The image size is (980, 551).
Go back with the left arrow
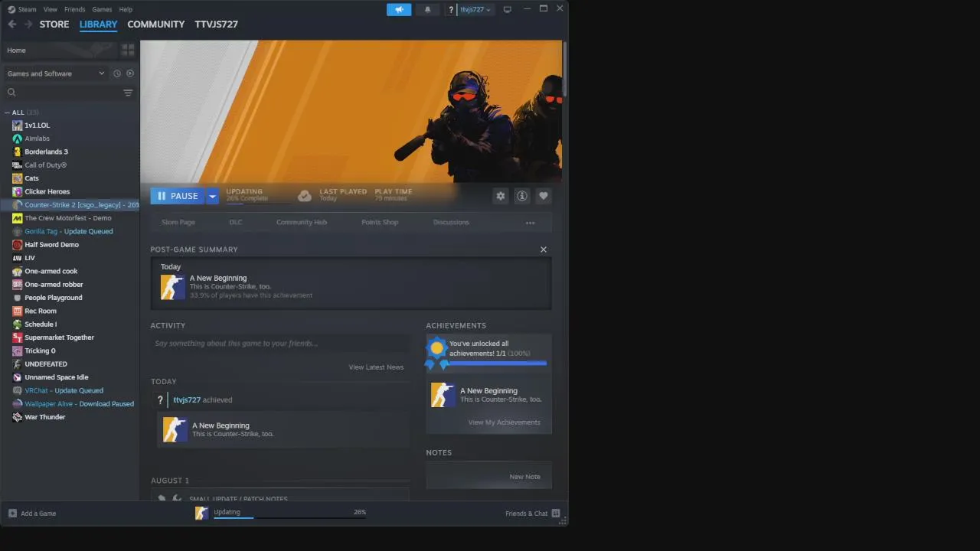coord(11,24)
